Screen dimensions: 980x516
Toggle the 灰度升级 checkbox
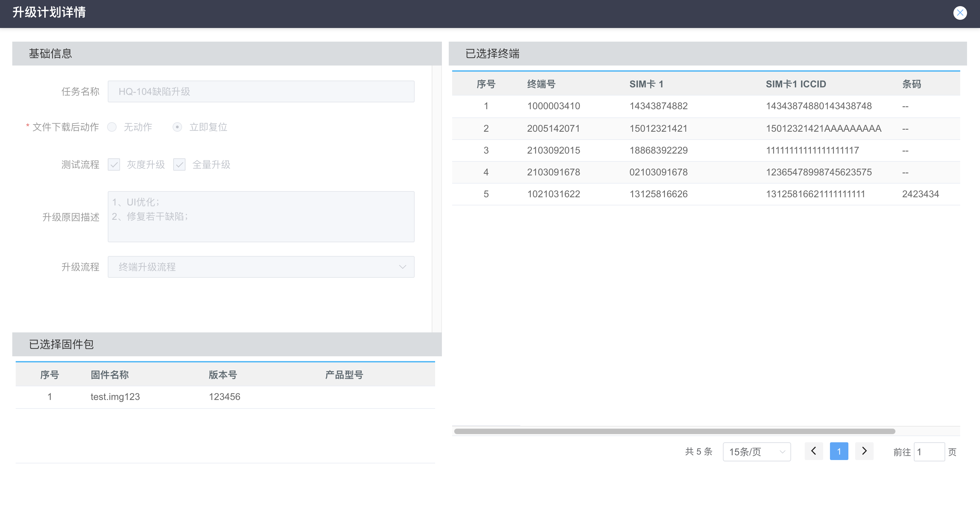click(x=114, y=164)
